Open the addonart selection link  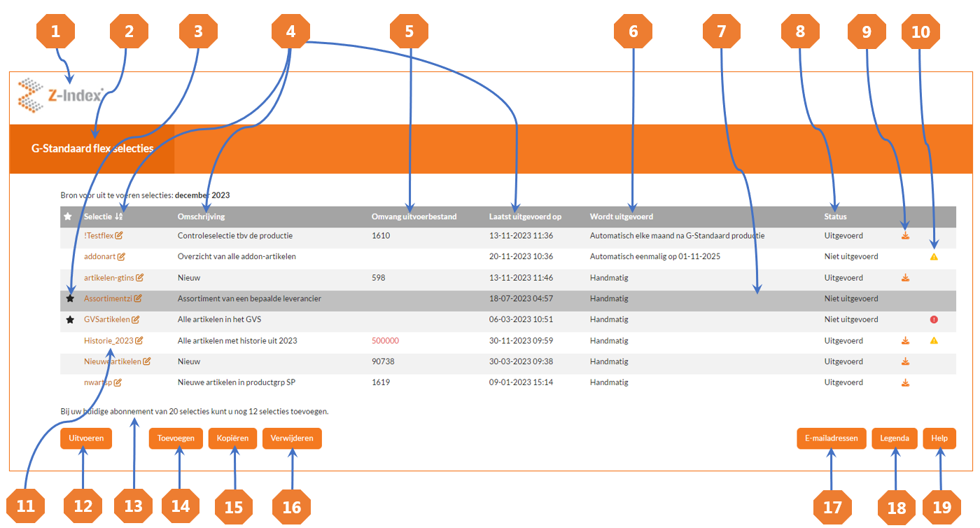[100, 257]
